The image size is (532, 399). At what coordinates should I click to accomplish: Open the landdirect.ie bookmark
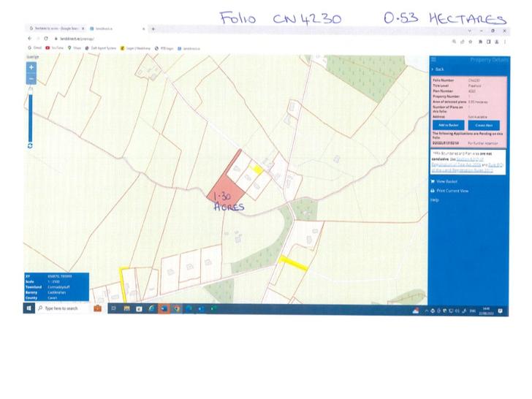click(189, 48)
